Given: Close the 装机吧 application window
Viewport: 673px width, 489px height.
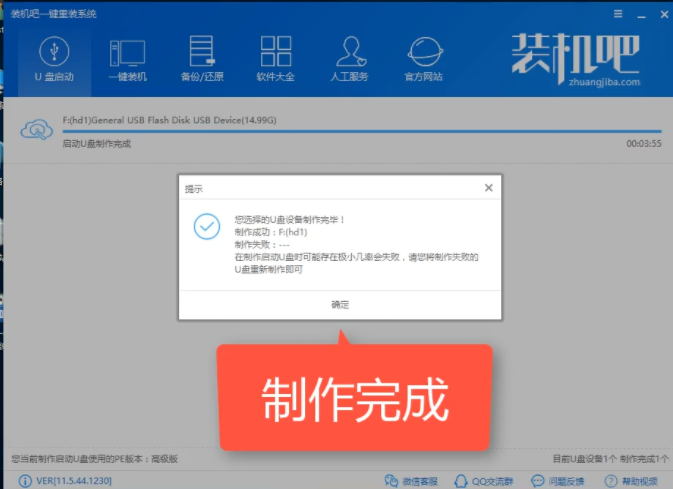Looking at the screenshot, I should [x=664, y=15].
